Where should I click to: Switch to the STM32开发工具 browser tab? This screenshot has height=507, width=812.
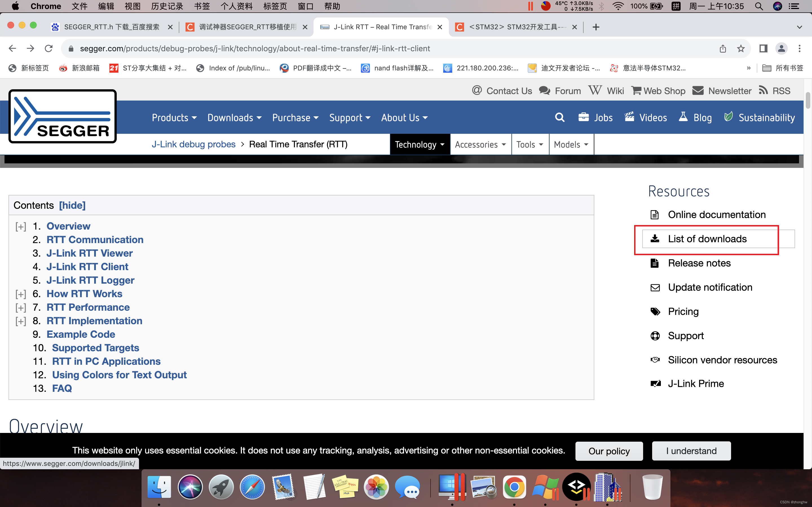pyautogui.click(x=517, y=27)
